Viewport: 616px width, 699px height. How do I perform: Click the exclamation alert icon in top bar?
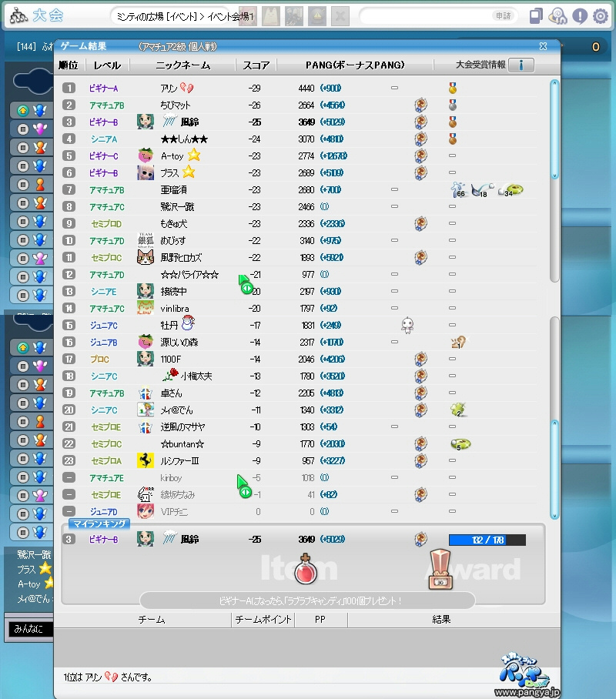point(580,16)
